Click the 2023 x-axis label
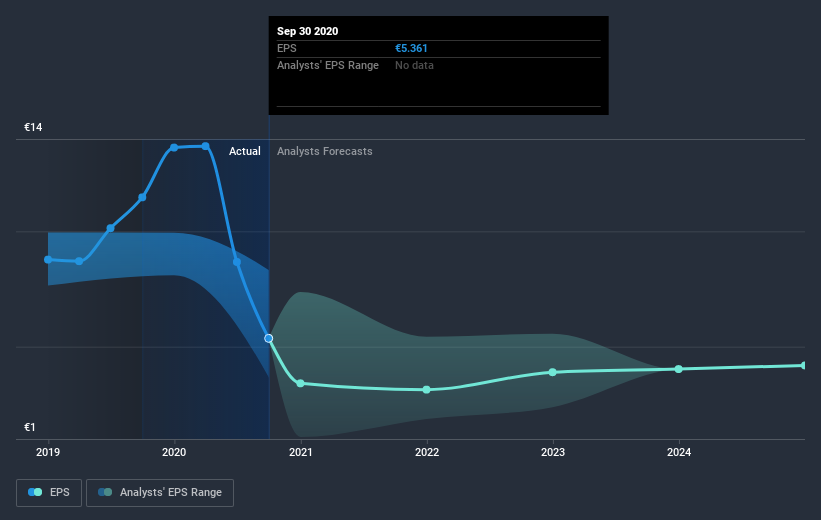Screen dimensions: 821x520 click(x=552, y=452)
